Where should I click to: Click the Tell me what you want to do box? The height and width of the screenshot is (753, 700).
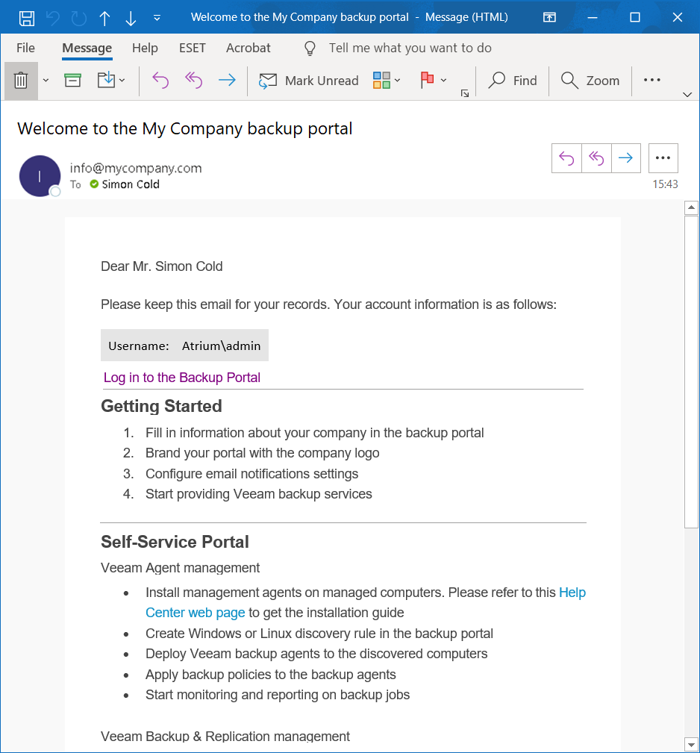(x=410, y=48)
